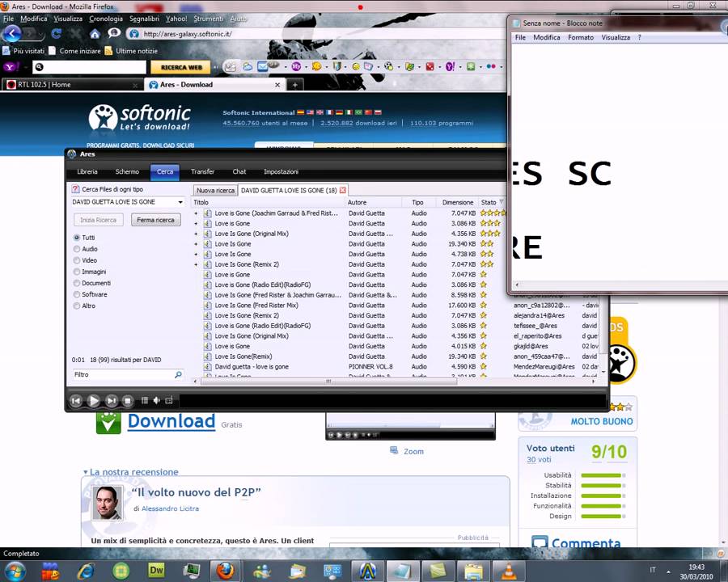Click Yahoo toolbar red dice icon
Viewport: 728px width, 582px height.
point(430,67)
